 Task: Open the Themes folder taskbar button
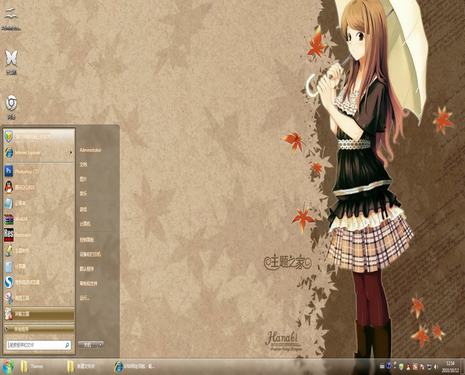(x=32, y=366)
